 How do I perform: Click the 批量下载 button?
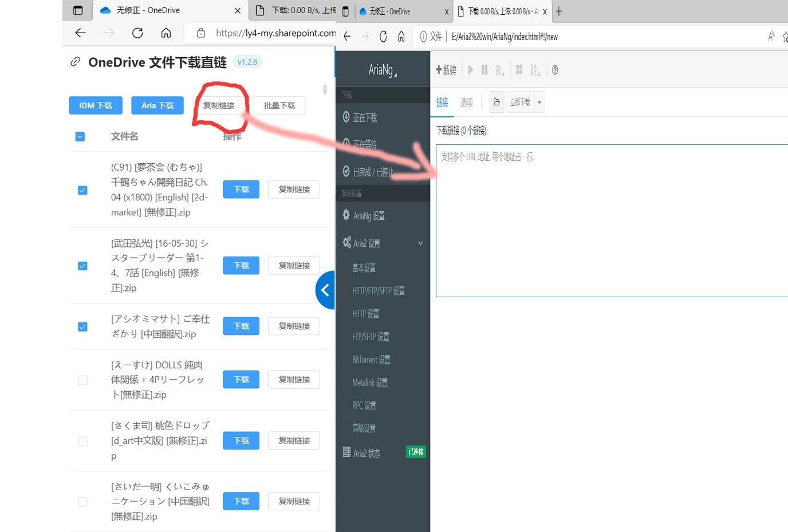(279, 105)
